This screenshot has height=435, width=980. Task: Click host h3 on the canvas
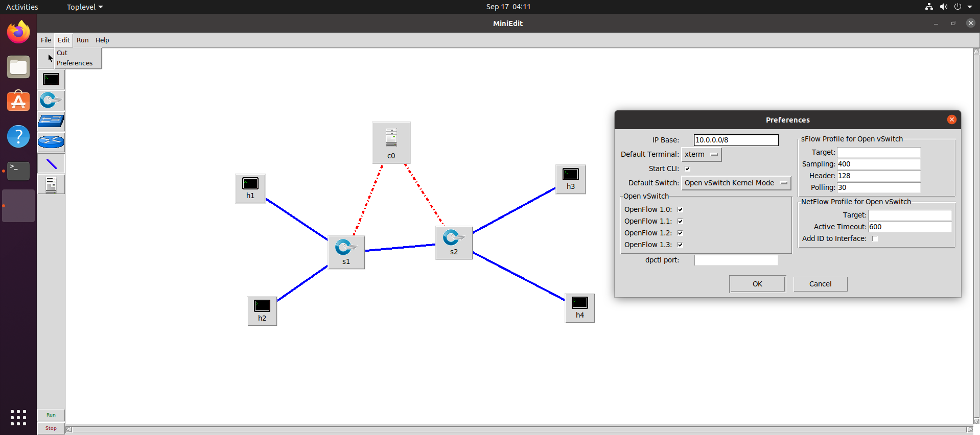(571, 179)
